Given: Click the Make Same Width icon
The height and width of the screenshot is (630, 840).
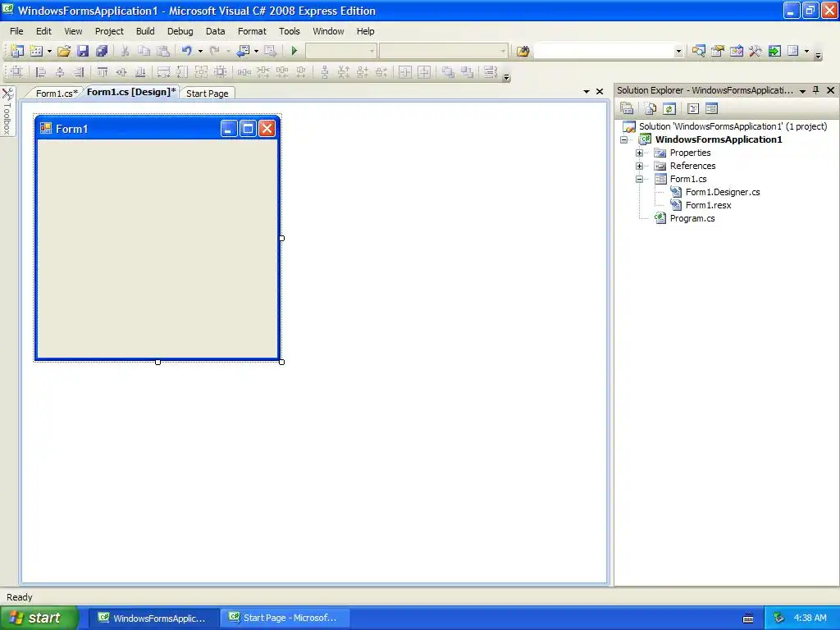Looking at the screenshot, I should tap(163, 72).
